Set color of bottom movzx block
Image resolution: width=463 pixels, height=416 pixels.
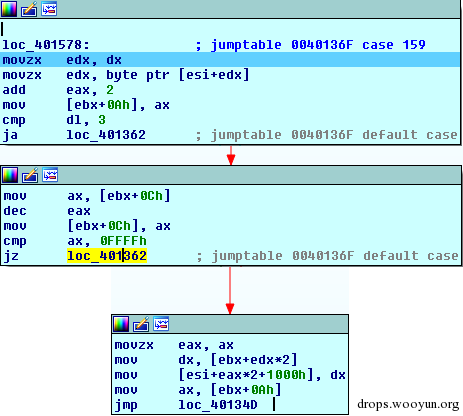click(121, 324)
